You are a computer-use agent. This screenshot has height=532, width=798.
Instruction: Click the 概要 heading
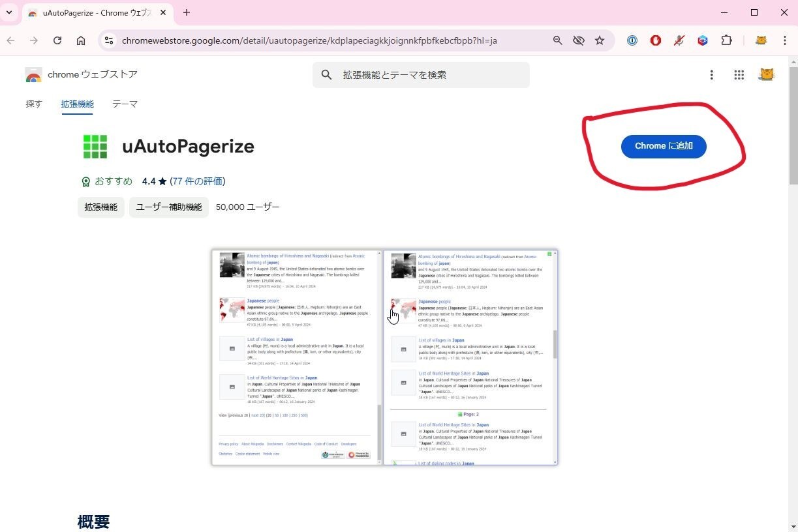pos(94,522)
